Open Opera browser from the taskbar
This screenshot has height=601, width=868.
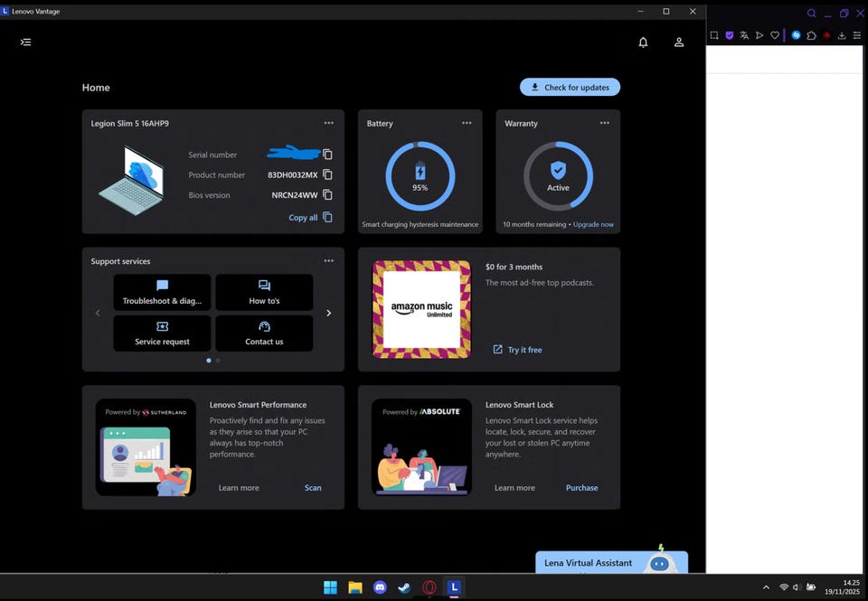429,587
